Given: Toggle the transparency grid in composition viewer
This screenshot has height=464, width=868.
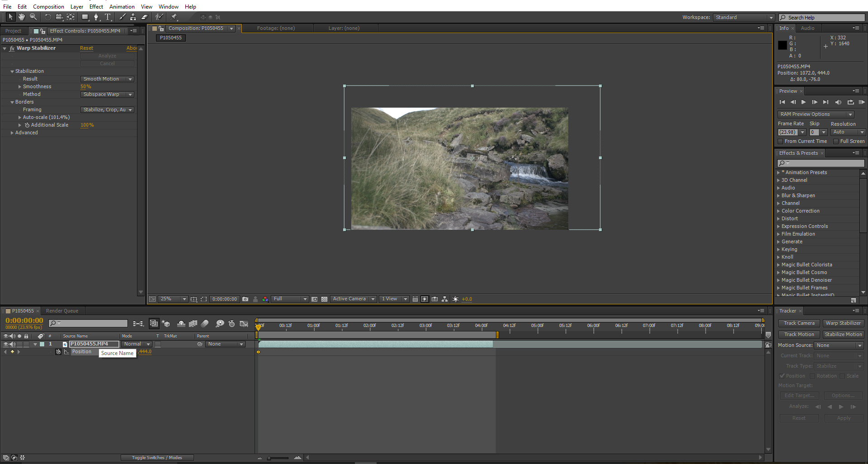Looking at the screenshot, I should point(324,299).
